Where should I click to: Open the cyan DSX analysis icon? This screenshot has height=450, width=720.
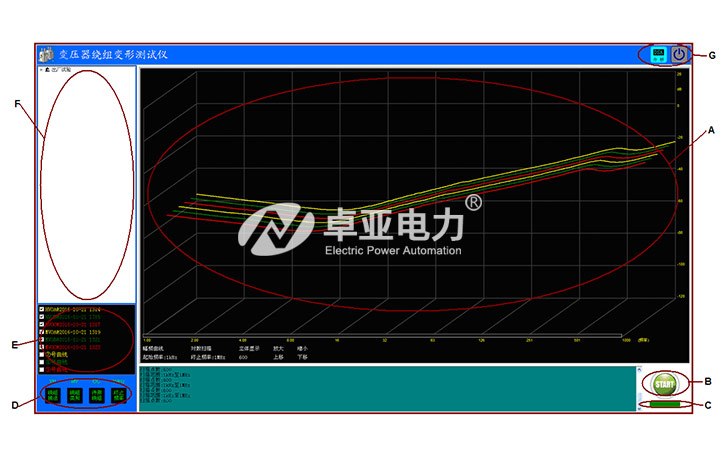click(659, 55)
